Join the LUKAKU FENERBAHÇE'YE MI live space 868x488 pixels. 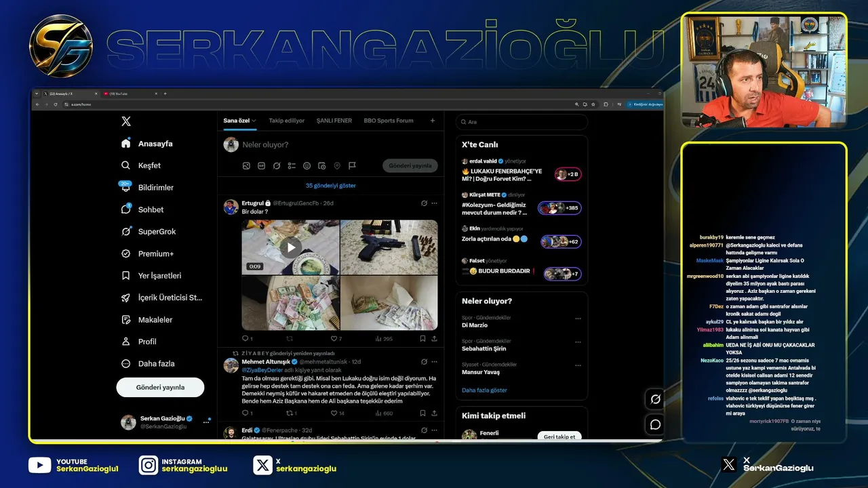(x=568, y=174)
